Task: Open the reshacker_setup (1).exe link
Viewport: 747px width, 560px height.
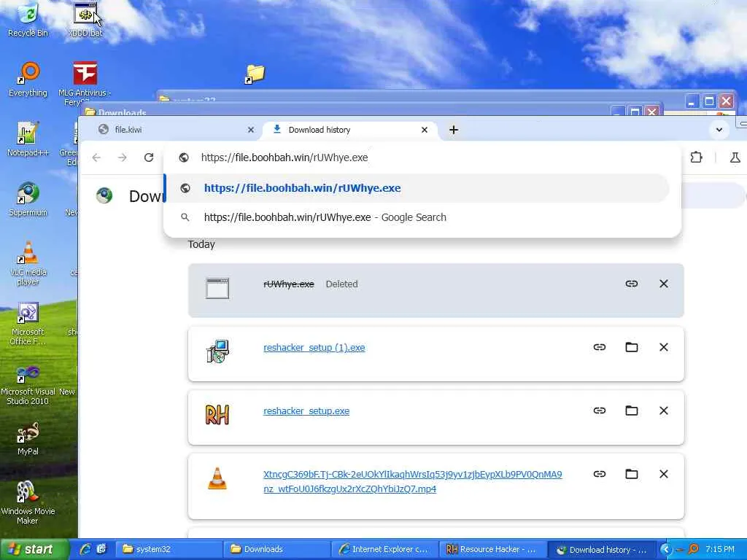Action: [314, 348]
